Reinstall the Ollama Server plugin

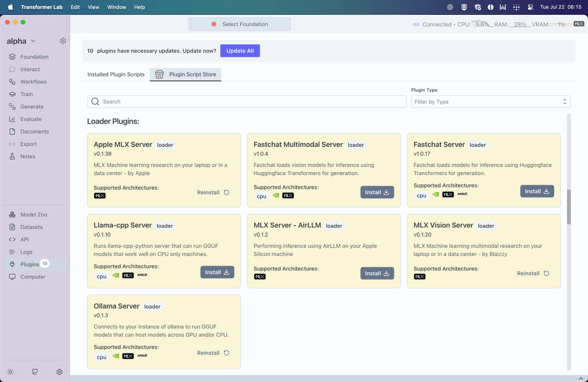pyautogui.click(x=213, y=353)
